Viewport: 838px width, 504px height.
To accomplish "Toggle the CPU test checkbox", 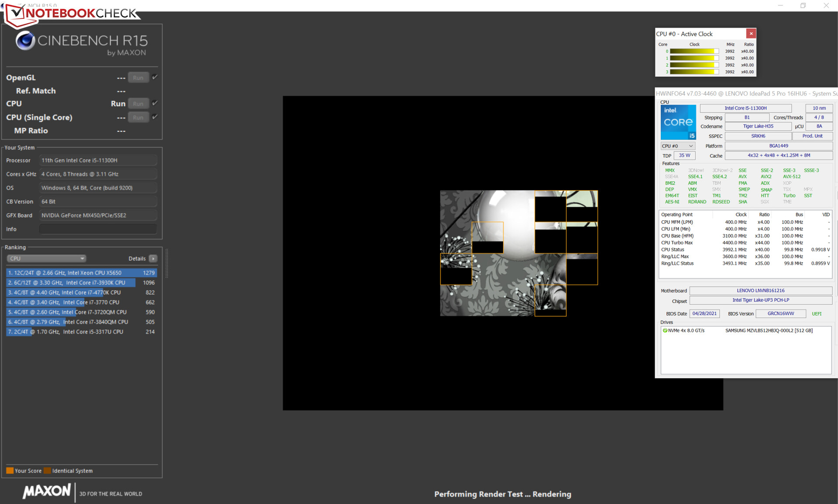I will point(155,103).
